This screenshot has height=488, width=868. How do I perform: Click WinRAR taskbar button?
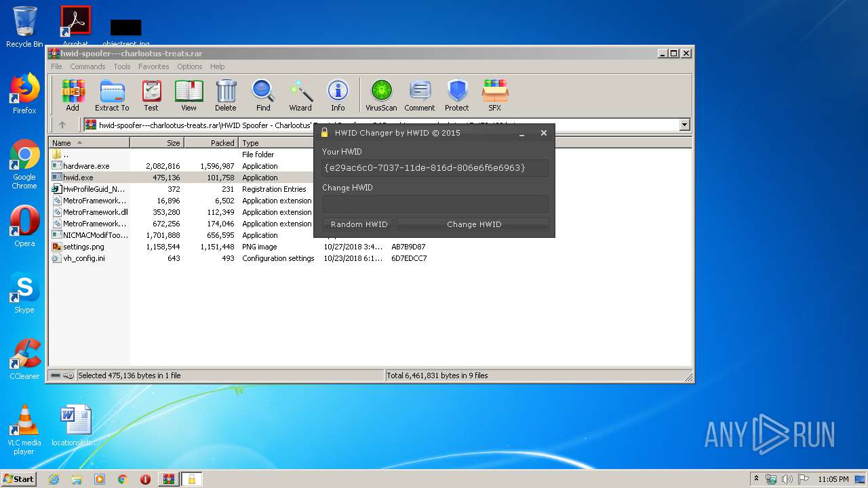tap(168, 479)
